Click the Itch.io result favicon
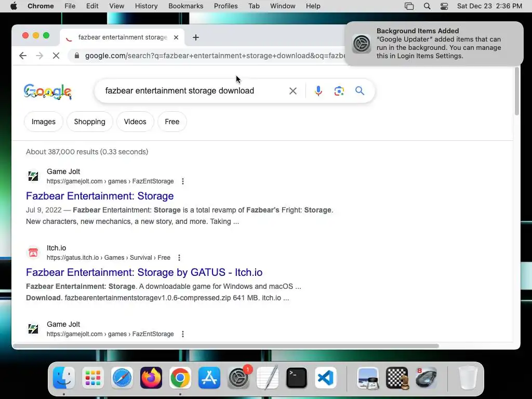532x399 pixels. 33,252
